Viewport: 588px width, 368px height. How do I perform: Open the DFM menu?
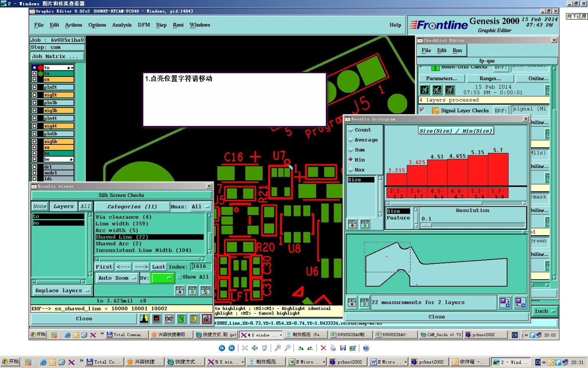click(x=144, y=25)
